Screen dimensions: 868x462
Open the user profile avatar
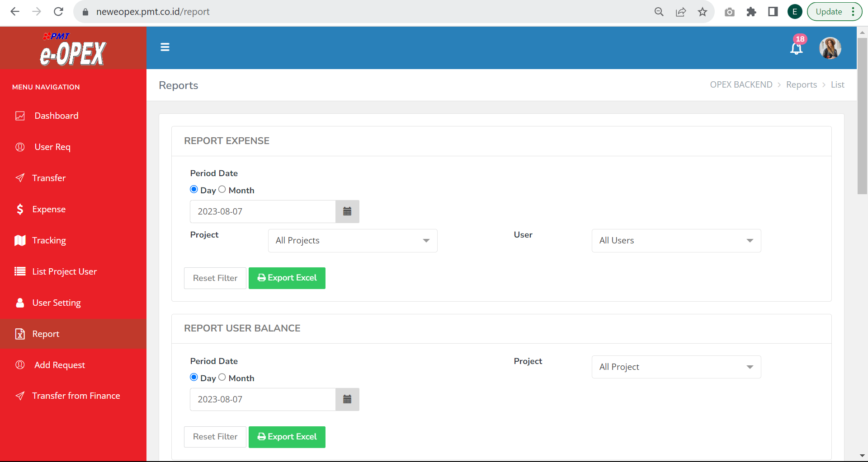pos(830,48)
